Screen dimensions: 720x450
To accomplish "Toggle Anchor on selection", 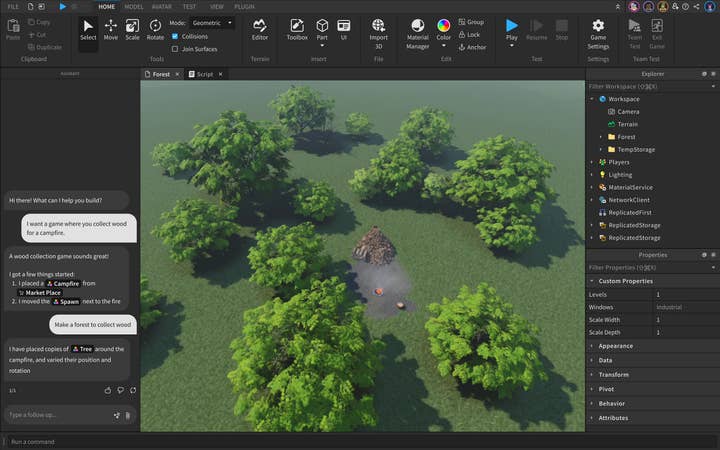I will point(472,47).
